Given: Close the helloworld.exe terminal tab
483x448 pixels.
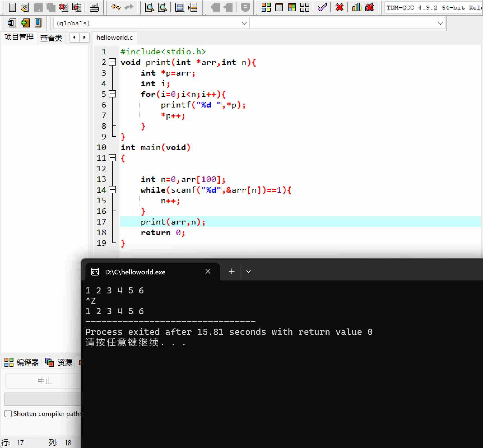Looking at the screenshot, I should pos(208,272).
